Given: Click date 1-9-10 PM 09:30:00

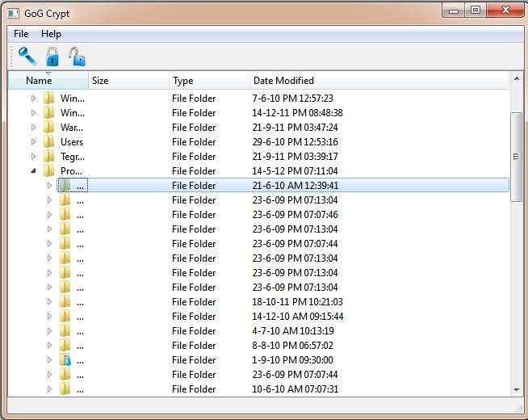Looking at the screenshot, I should tap(292, 360).
